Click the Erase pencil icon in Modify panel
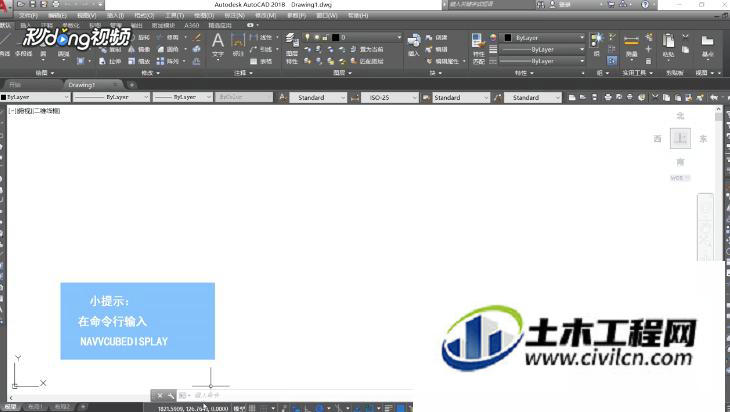The width and height of the screenshot is (730, 412). point(197,37)
